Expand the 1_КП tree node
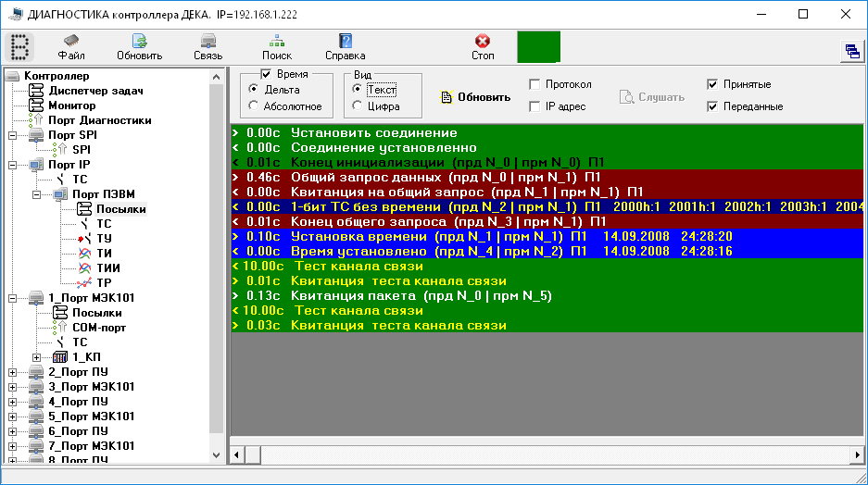Viewport: 868px width, 485px height. click(37, 357)
